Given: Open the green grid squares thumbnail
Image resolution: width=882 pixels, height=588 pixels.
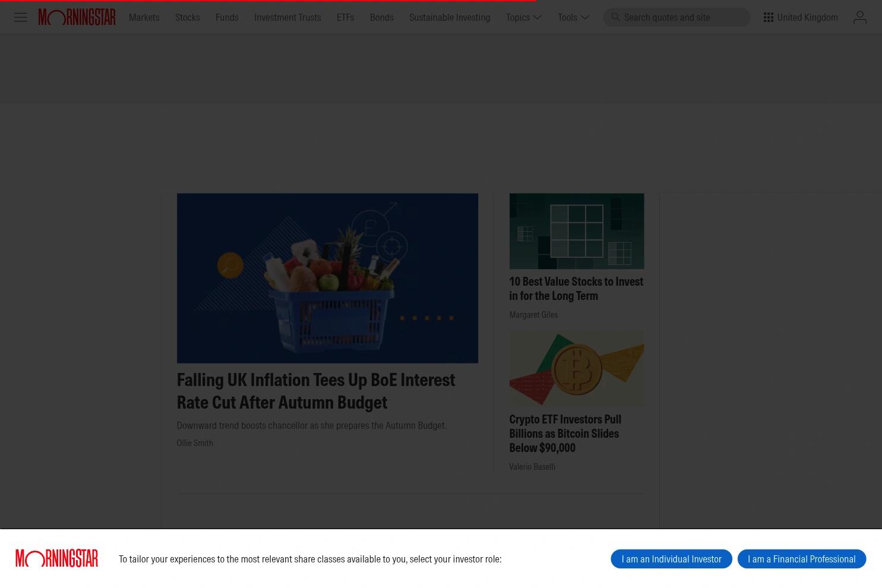Looking at the screenshot, I should [576, 231].
